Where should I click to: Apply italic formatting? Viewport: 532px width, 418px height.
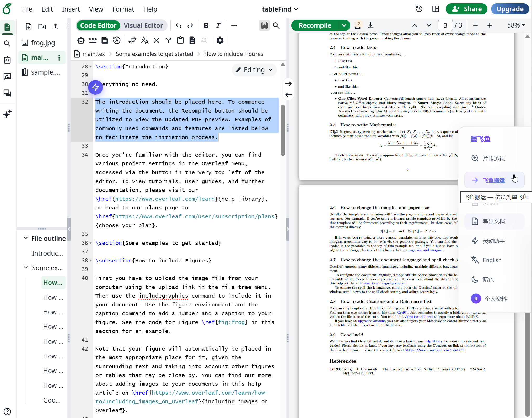click(218, 25)
